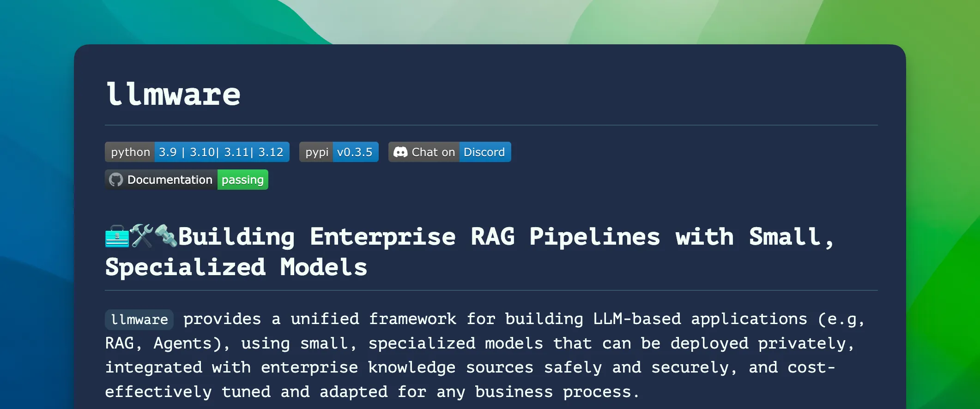Click the v0.3.5 version text
The height and width of the screenshot is (409, 980).
(x=355, y=152)
